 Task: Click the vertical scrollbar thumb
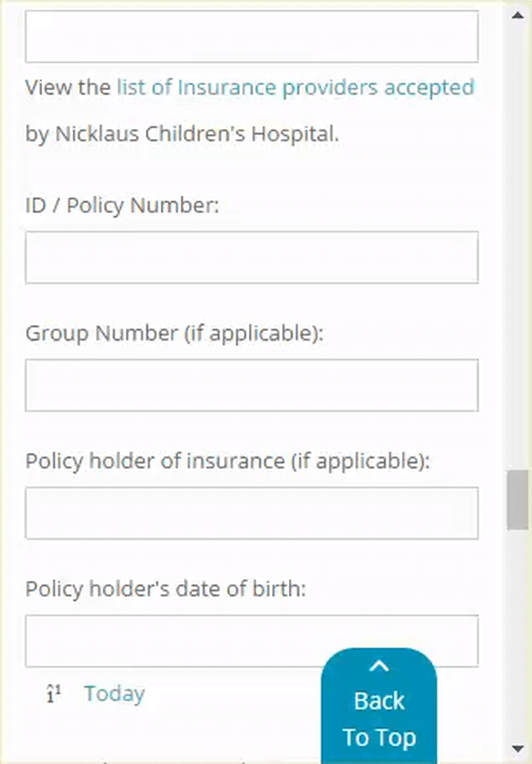click(x=517, y=500)
